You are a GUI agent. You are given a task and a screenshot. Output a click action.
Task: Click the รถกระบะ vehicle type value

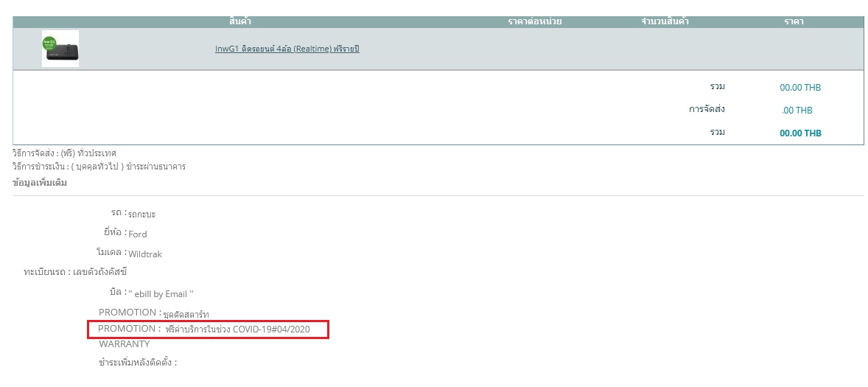(141, 215)
